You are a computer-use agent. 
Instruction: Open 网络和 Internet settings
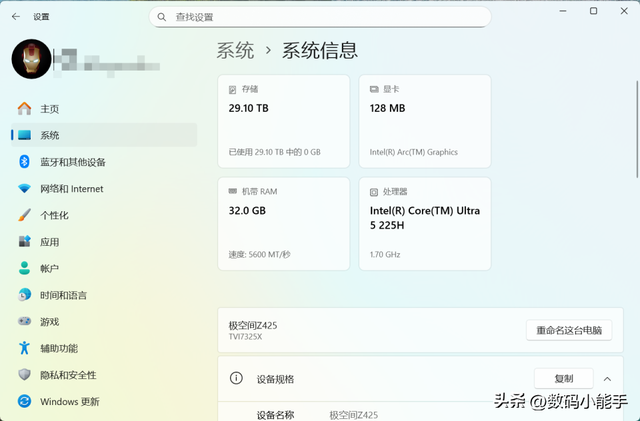click(71, 189)
